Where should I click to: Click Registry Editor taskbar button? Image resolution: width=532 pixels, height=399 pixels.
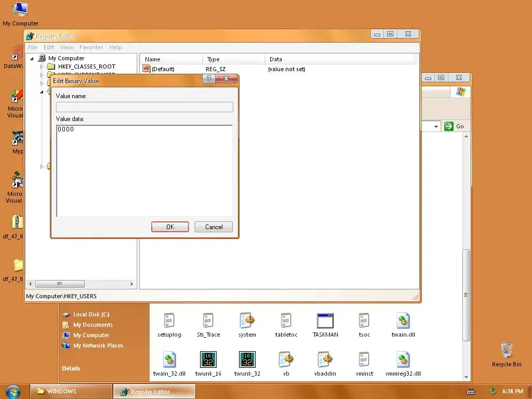tap(154, 392)
